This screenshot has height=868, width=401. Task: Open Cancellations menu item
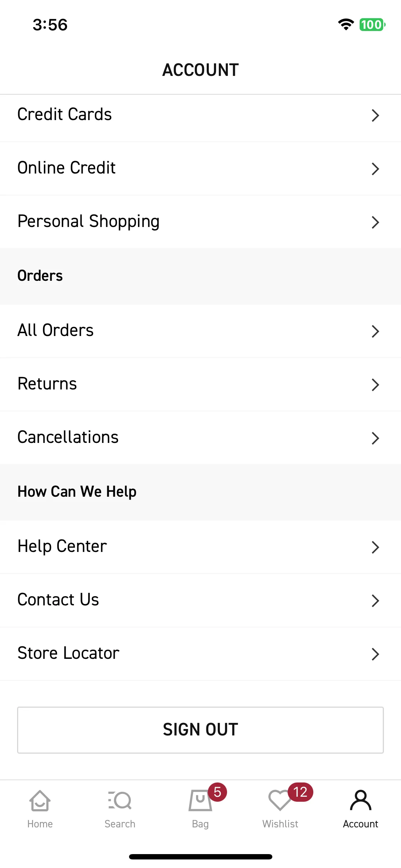click(200, 438)
